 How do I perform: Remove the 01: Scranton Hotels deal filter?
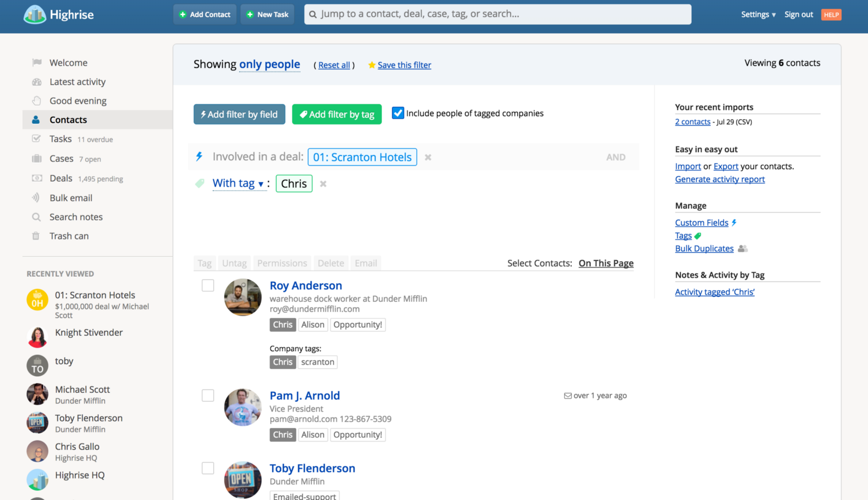428,157
